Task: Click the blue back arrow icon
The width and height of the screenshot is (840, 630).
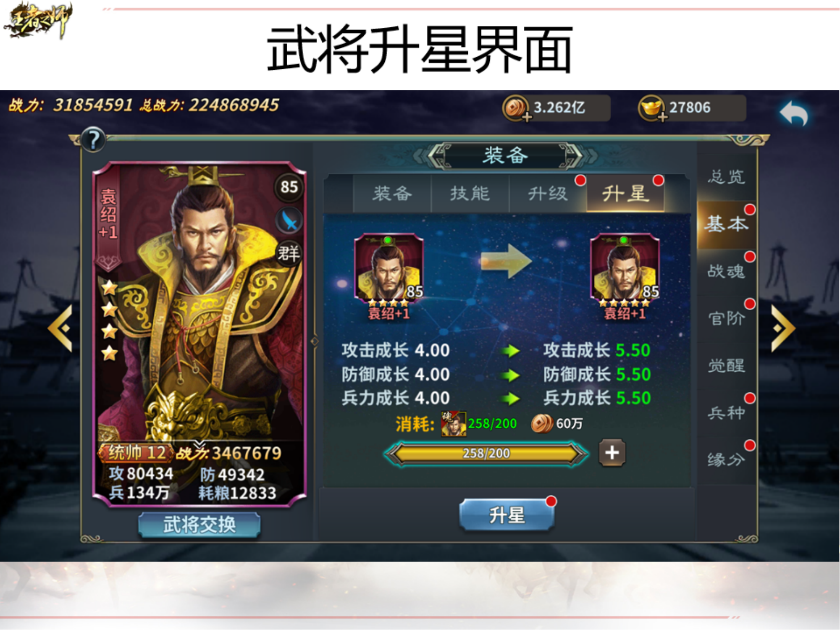Action: tap(793, 113)
